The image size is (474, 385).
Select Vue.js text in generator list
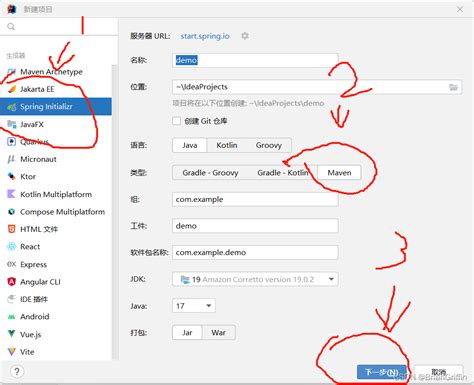pyautogui.click(x=31, y=334)
